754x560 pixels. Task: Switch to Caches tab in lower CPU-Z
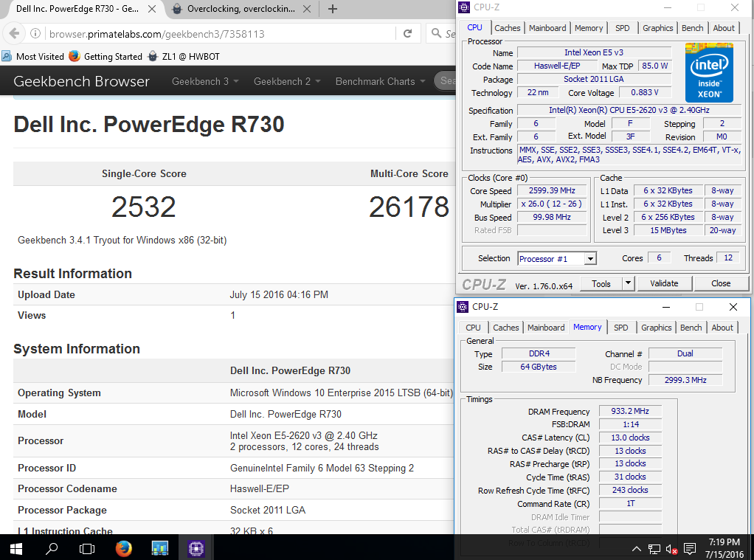tap(506, 327)
